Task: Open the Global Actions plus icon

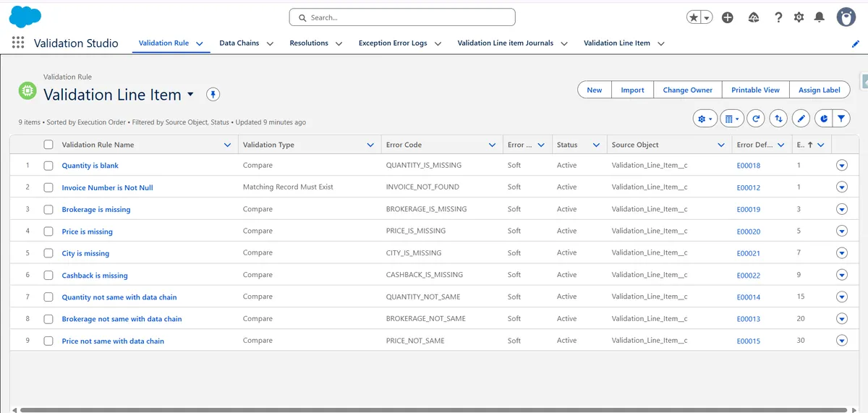Action: 728,17
